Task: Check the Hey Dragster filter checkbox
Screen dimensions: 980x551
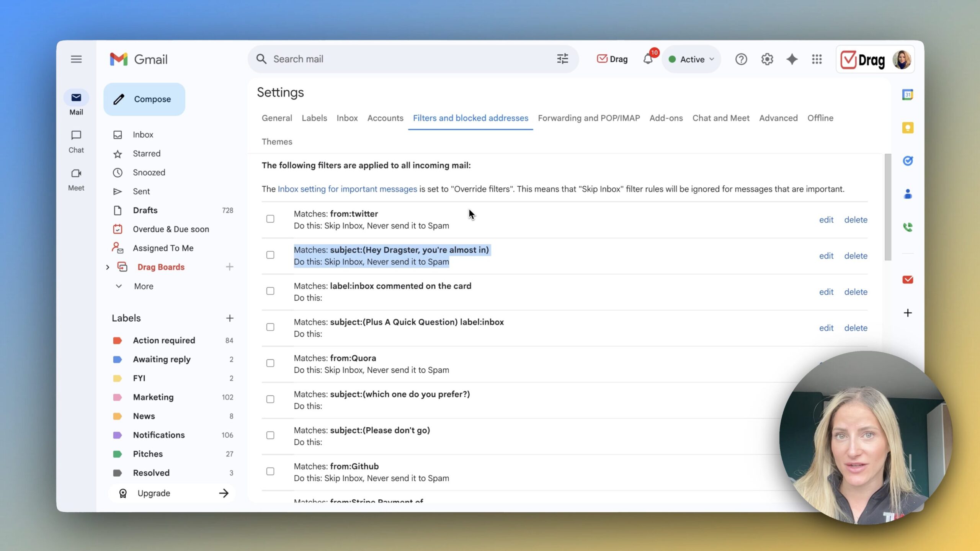Action: tap(270, 255)
